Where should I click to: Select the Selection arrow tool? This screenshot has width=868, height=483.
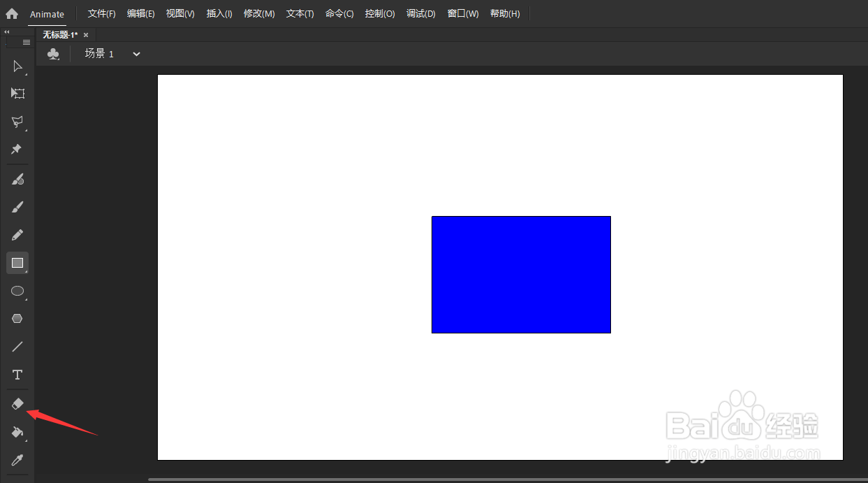[17, 66]
